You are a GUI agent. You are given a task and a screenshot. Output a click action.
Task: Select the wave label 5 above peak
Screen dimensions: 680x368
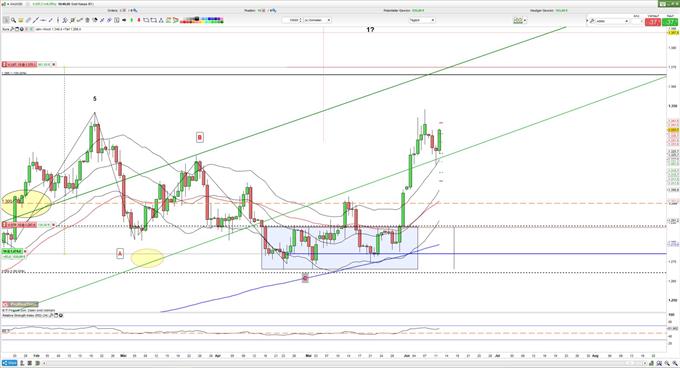95,99
